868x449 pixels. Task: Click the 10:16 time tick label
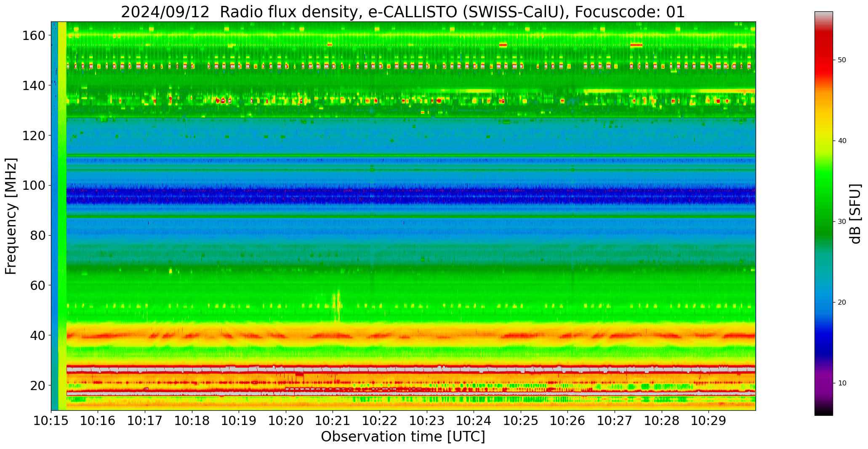point(98,421)
